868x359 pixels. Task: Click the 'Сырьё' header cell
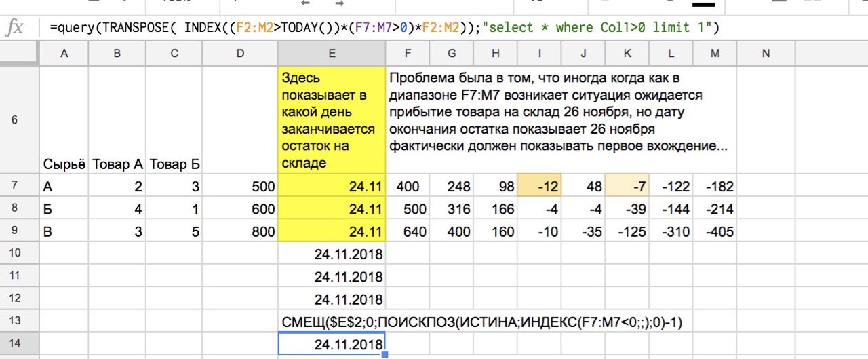[x=64, y=120]
